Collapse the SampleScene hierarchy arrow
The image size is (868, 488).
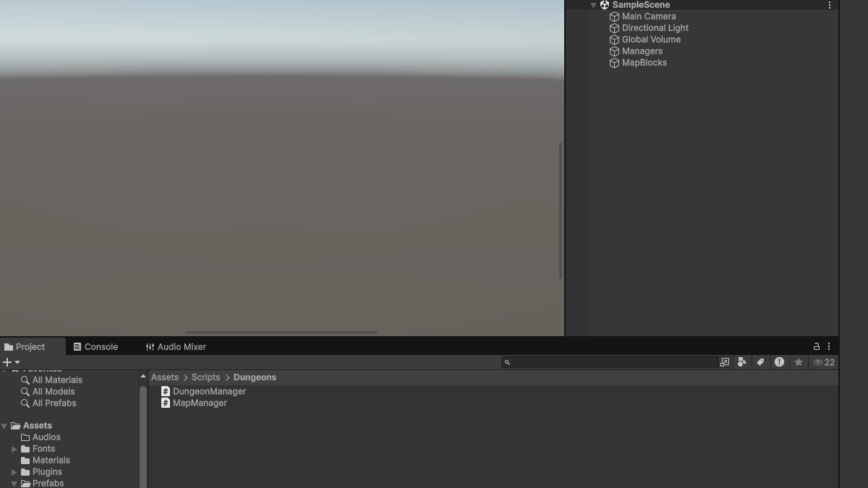[593, 5]
